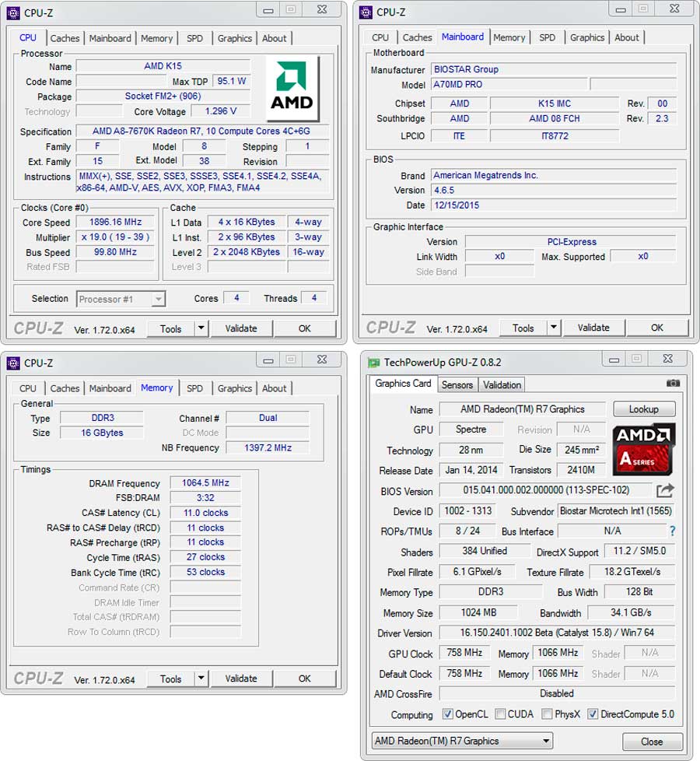Click the "American Megatrends Inc." BIOS brand
Image resolution: width=700 pixels, height=761 pixels.
click(x=554, y=175)
